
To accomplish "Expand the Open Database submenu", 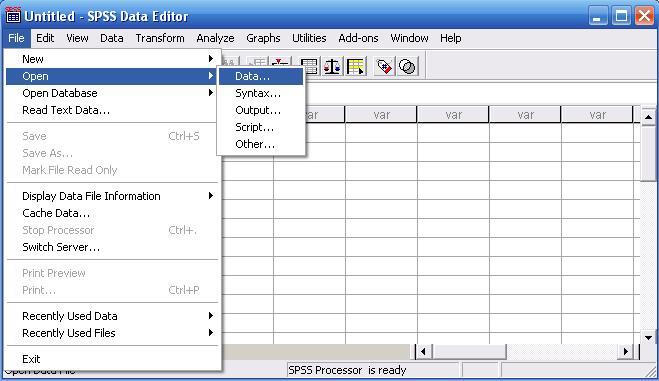I will click(x=112, y=93).
